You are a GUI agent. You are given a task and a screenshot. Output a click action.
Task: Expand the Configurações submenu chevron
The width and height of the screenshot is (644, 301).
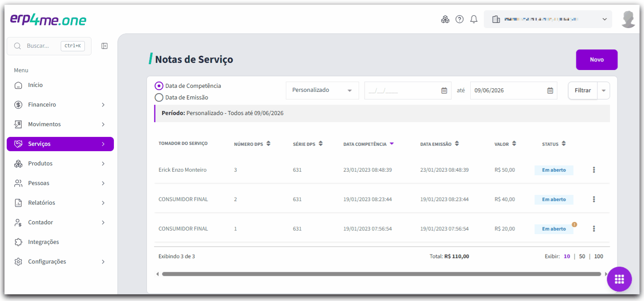[x=103, y=262]
